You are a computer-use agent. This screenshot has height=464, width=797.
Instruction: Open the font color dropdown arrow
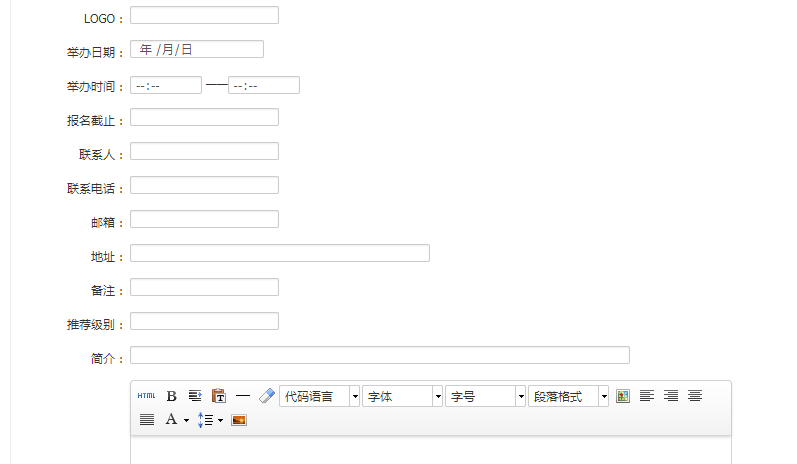click(186, 421)
